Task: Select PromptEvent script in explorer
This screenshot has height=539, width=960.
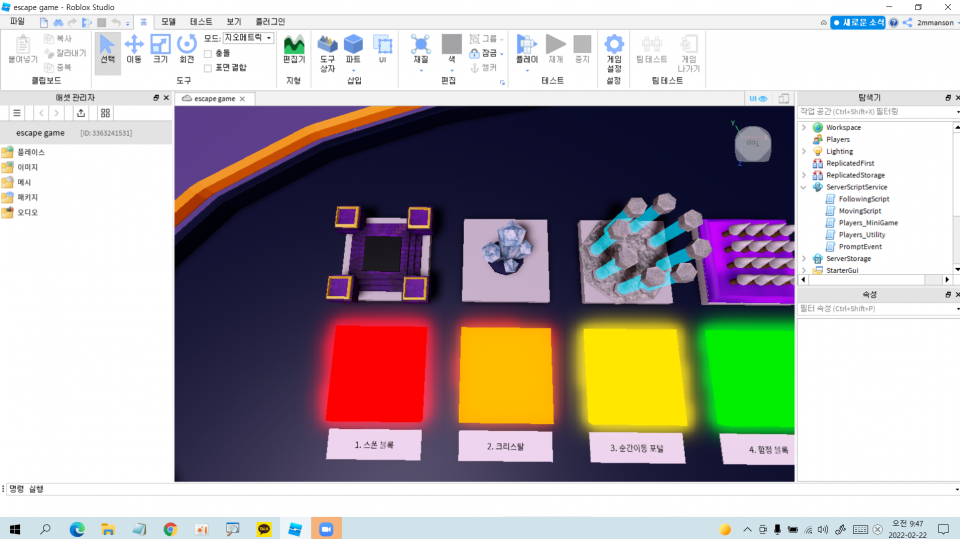Action: click(x=854, y=247)
